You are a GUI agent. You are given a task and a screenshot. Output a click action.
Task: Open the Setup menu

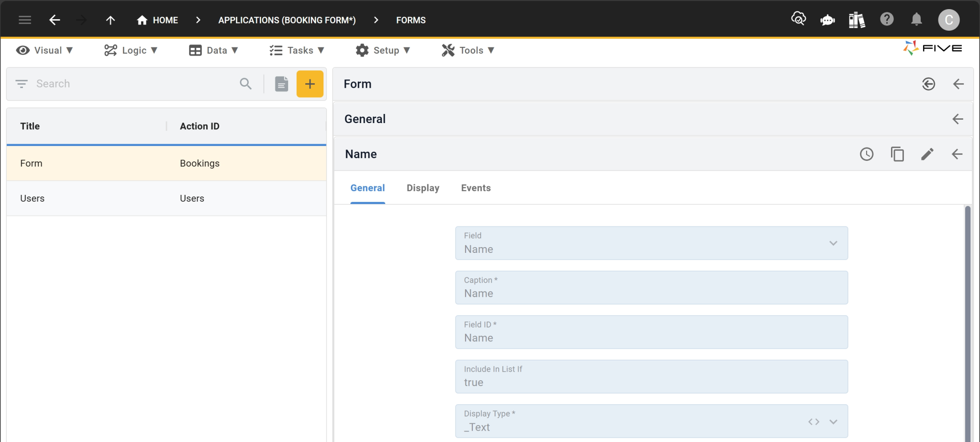pos(384,50)
